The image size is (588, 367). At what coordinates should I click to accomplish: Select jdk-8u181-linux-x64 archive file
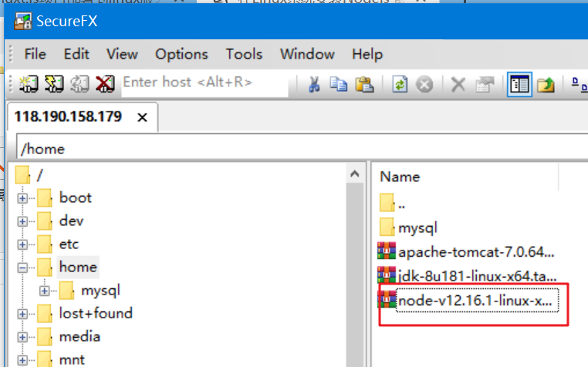[477, 276]
